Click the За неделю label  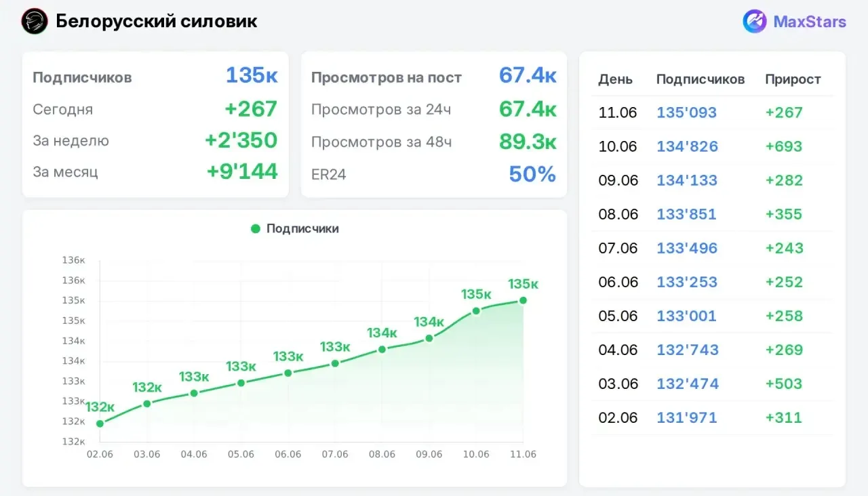click(71, 141)
